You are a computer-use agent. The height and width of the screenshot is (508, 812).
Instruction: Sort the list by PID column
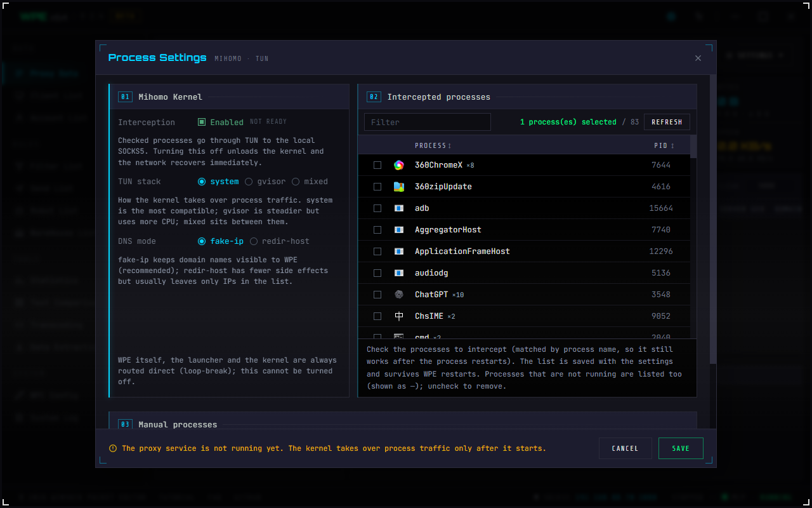664,146
